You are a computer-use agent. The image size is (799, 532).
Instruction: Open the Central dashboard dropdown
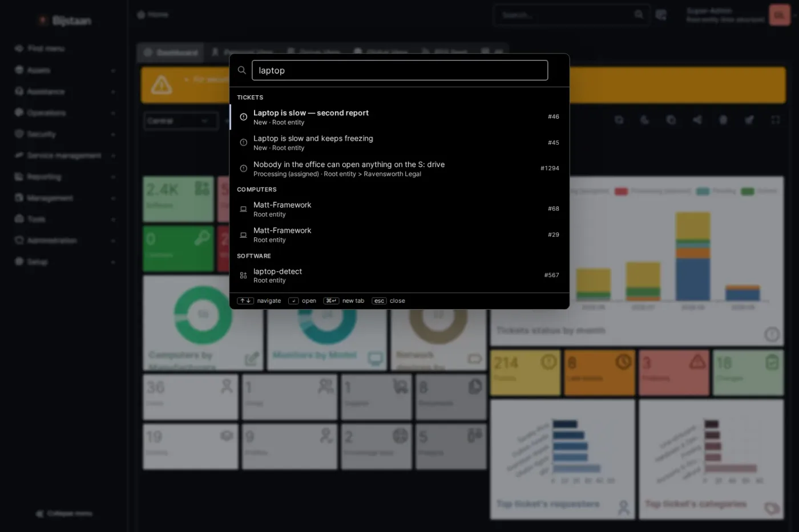point(181,121)
